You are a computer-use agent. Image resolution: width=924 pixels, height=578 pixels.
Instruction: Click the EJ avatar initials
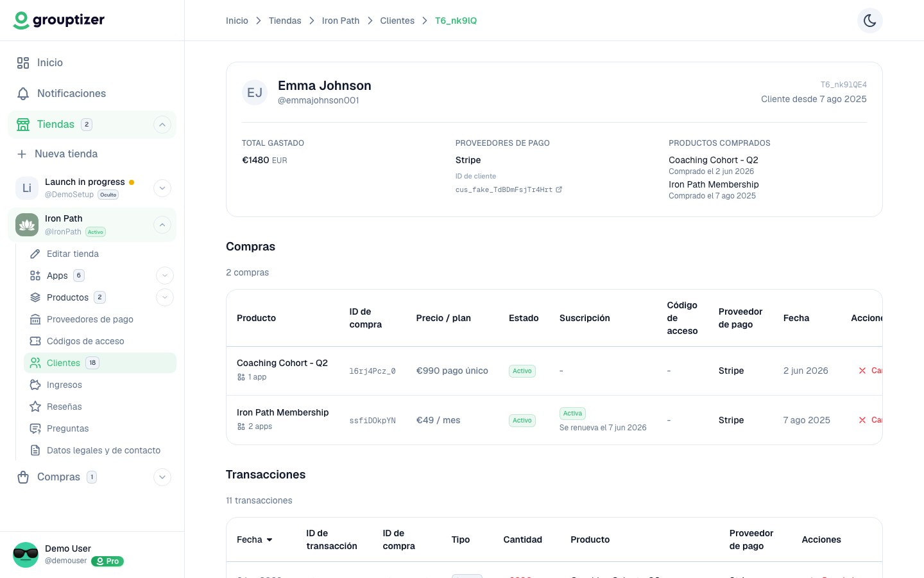click(255, 92)
